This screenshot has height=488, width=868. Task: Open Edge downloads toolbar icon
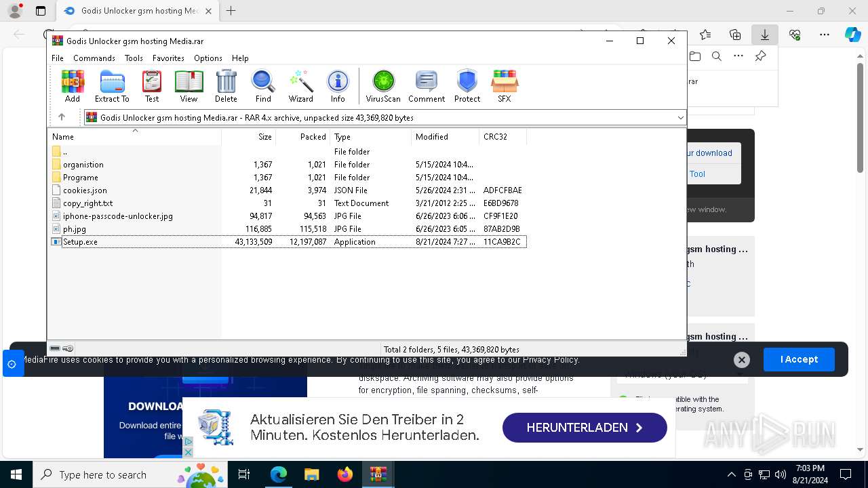coord(764,35)
